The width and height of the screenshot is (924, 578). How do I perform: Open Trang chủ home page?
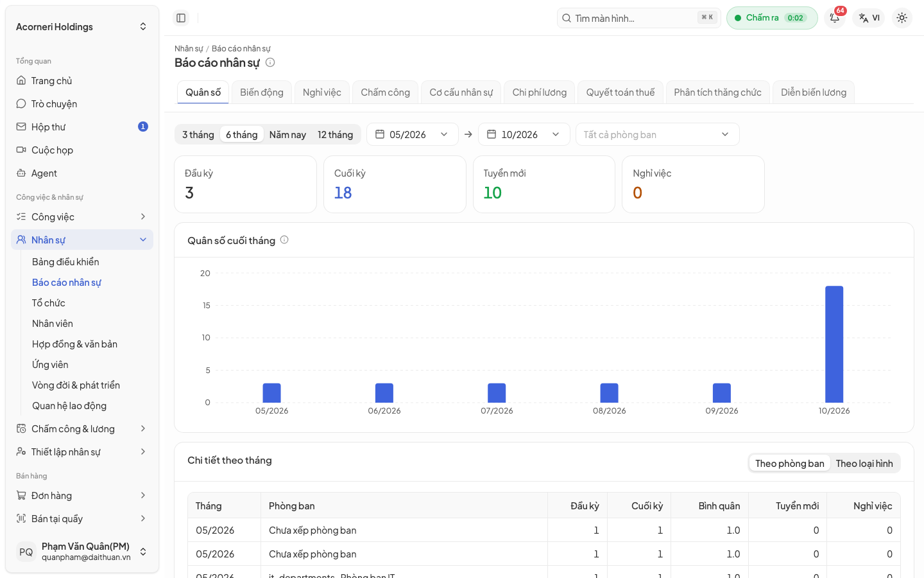click(x=82, y=81)
